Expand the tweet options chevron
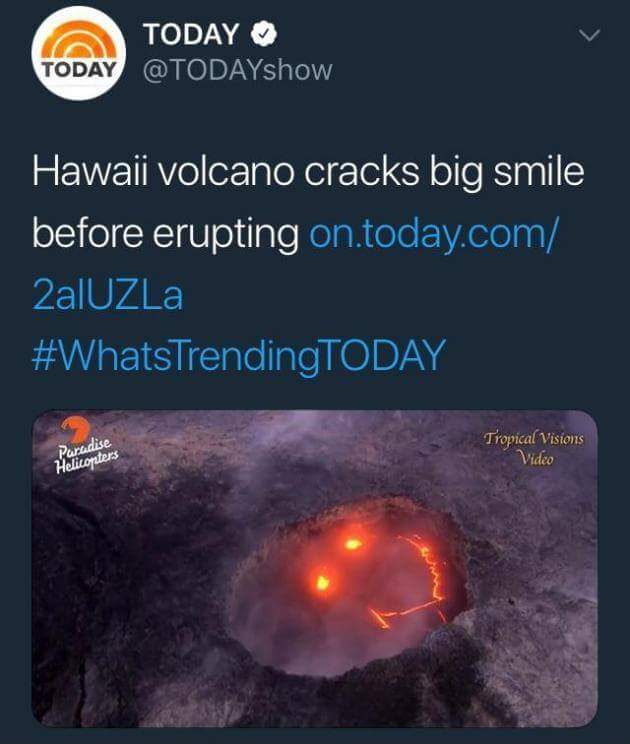Image resolution: width=630 pixels, height=744 pixels. [590, 35]
